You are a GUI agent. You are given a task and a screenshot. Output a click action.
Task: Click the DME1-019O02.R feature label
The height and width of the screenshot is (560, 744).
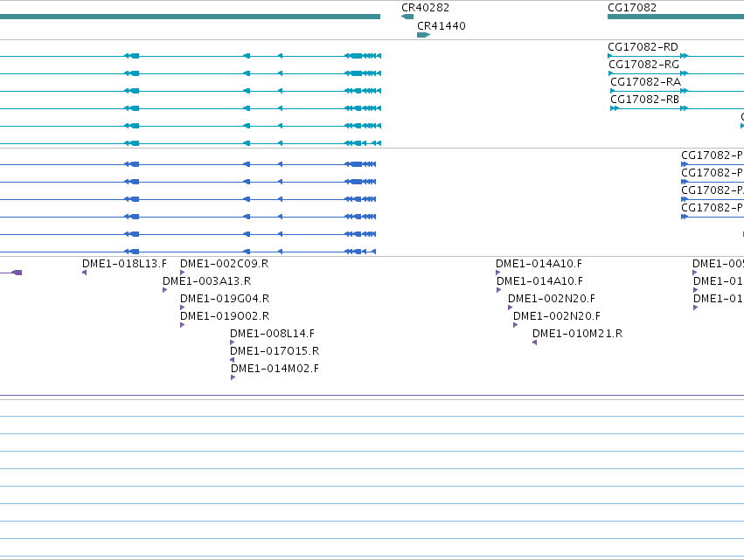(x=225, y=316)
